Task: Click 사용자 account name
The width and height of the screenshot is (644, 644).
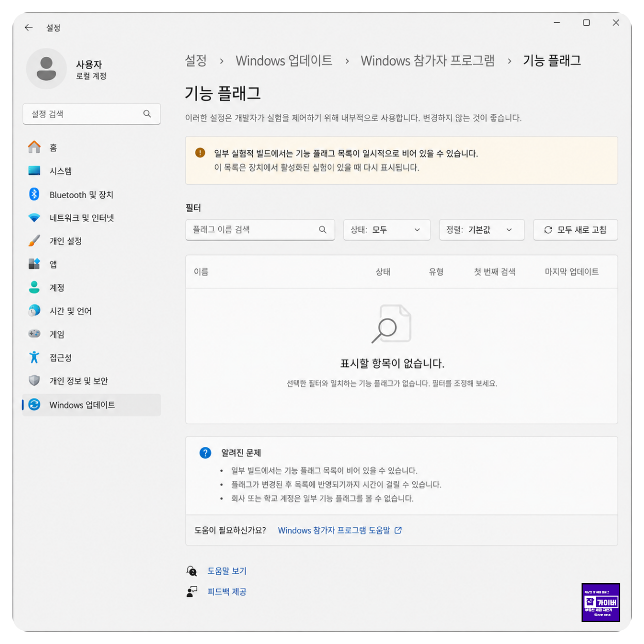Action: (89, 65)
